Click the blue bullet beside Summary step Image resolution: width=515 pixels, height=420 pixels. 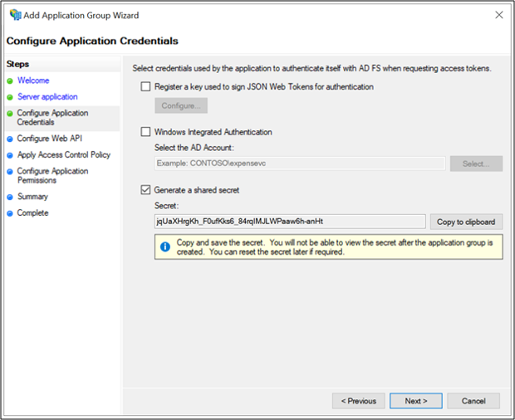(10, 198)
